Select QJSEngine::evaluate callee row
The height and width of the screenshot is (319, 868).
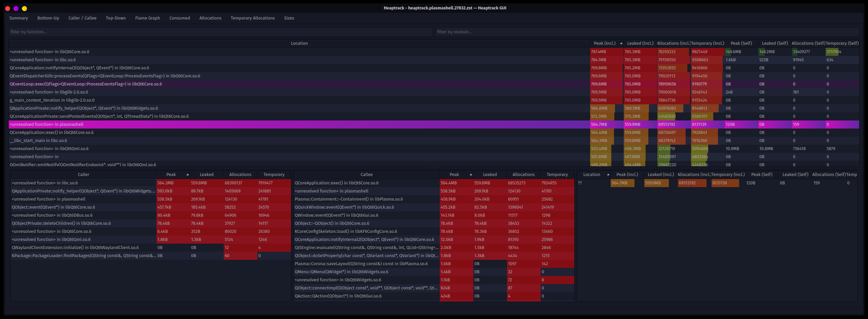coord(434,248)
